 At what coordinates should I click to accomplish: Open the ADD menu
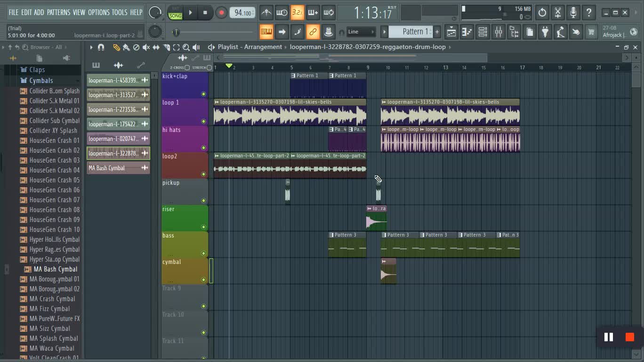[x=39, y=12]
